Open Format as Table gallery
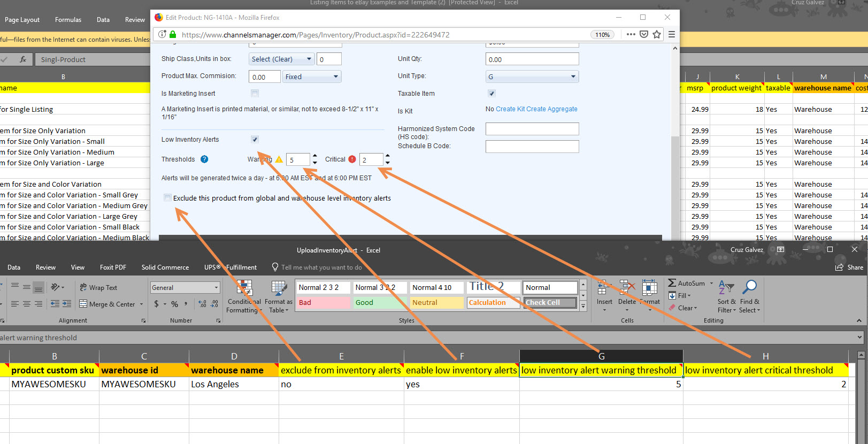 (279, 297)
